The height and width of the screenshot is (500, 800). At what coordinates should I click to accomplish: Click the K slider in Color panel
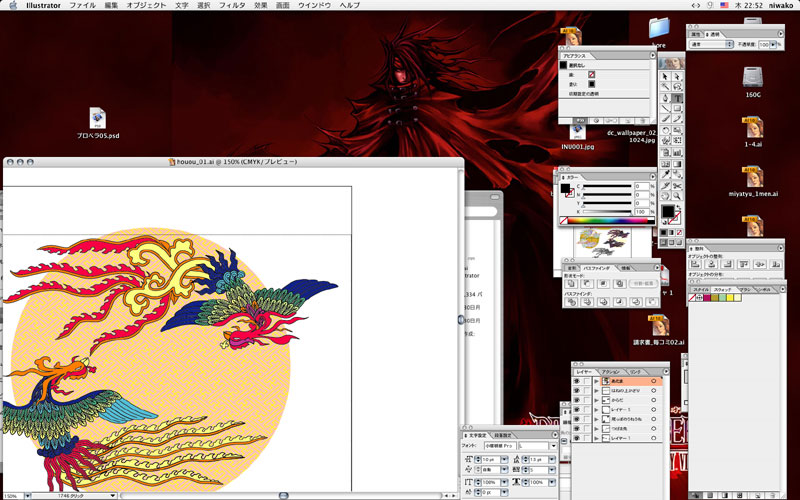click(x=607, y=212)
